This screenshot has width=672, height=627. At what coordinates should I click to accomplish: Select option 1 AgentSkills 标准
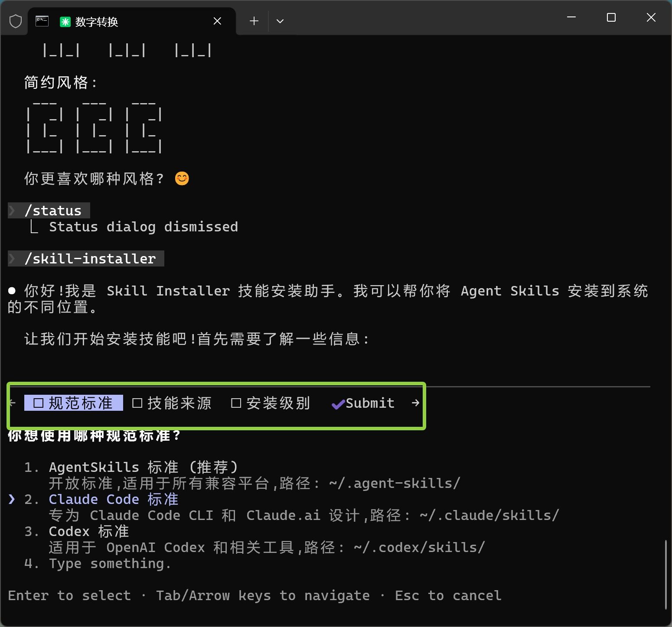[x=143, y=467]
